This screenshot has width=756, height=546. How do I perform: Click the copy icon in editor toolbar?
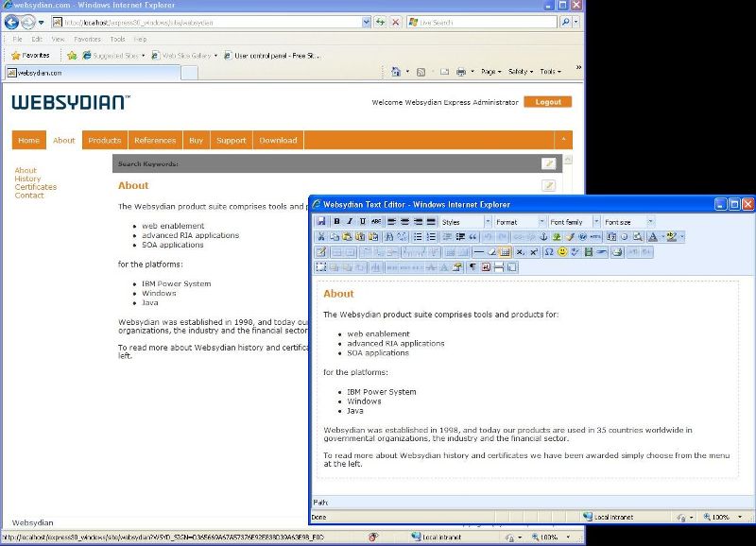pos(335,236)
